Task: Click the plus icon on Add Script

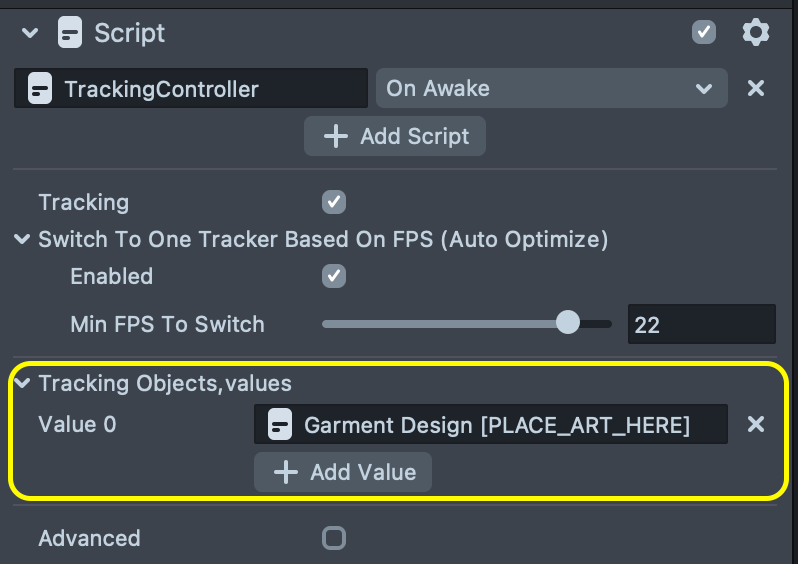Action: (336, 136)
